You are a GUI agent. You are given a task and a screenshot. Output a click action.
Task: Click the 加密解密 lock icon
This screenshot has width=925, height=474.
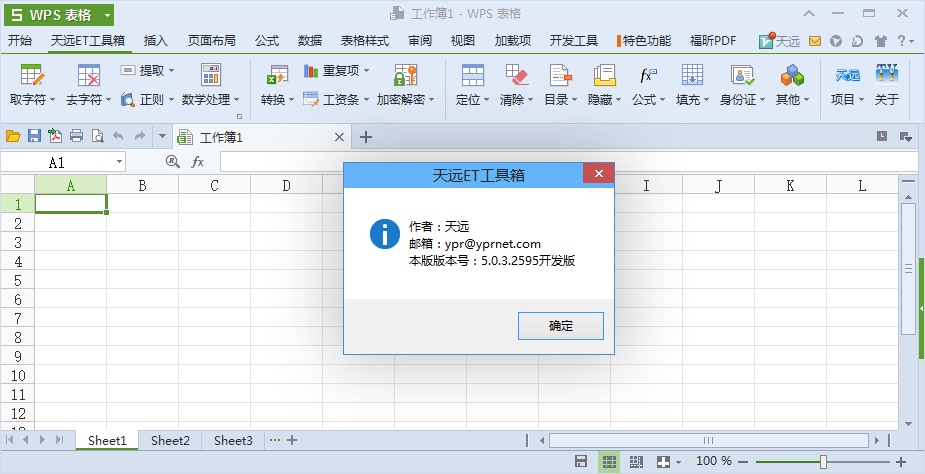[405, 75]
